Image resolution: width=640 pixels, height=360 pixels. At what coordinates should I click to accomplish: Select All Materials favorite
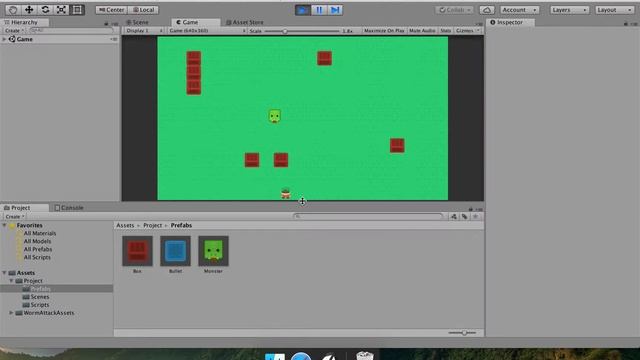pyautogui.click(x=40, y=233)
